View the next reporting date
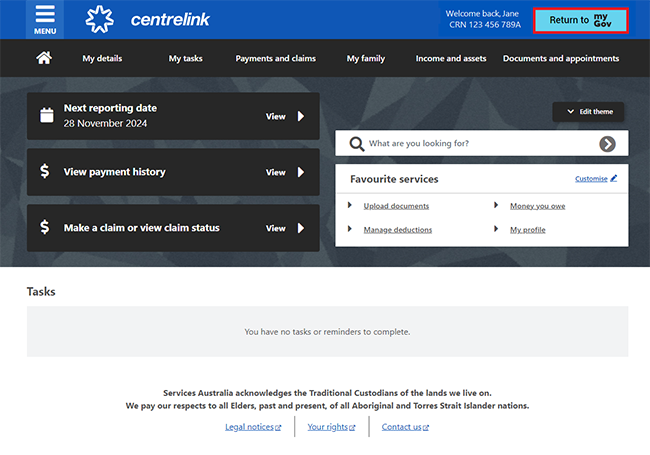 click(286, 116)
